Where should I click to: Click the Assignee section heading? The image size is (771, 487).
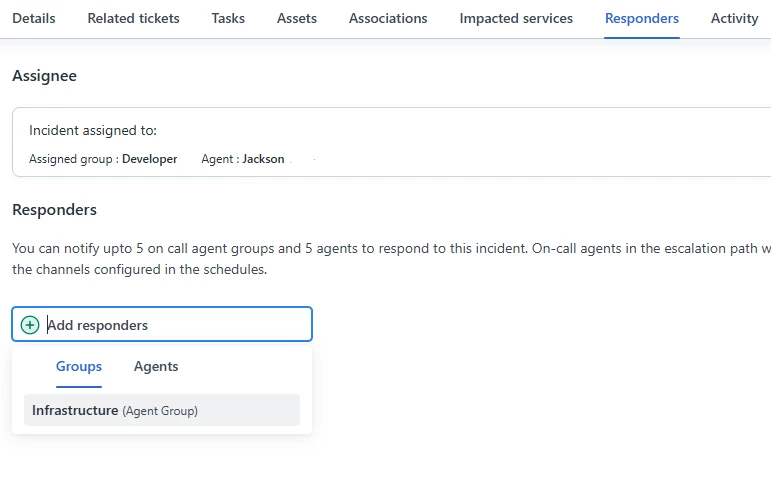tap(44, 76)
